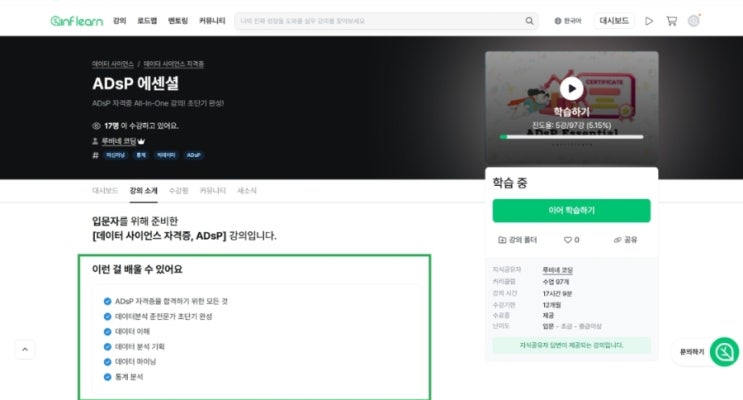Open the 강의 menu
The image size is (743, 400).
point(119,21)
